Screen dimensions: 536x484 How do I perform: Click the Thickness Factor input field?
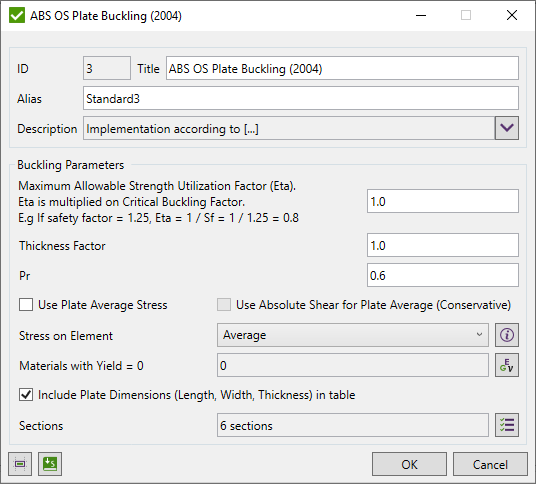click(x=443, y=245)
